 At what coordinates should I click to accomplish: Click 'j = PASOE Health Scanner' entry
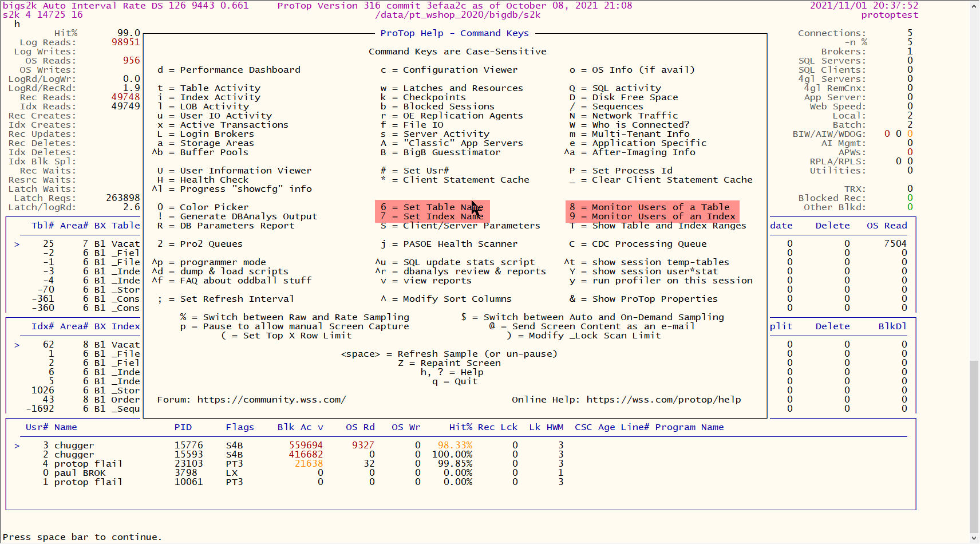(449, 244)
